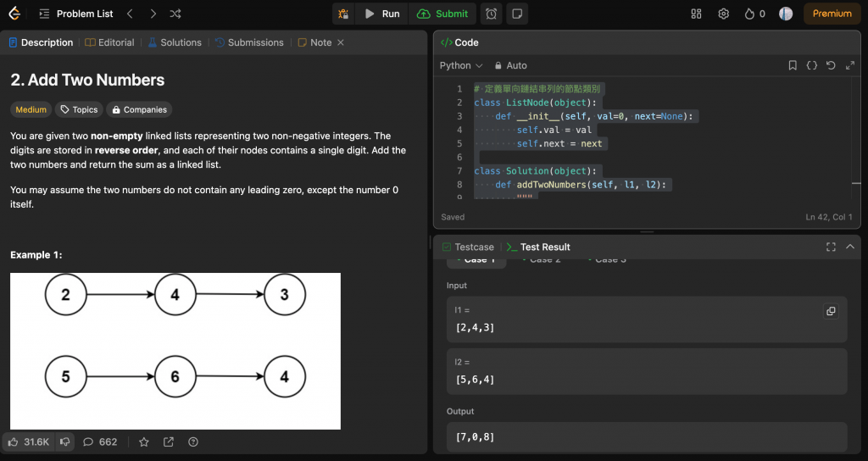Viewport: 868px width, 461px height.
Task: Reset code to default with undo icon
Action: pyautogui.click(x=831, y=65)
